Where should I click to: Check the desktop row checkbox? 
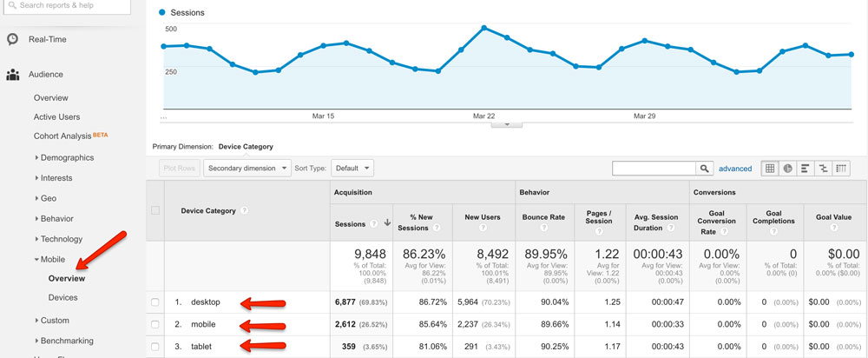point(155,302)
